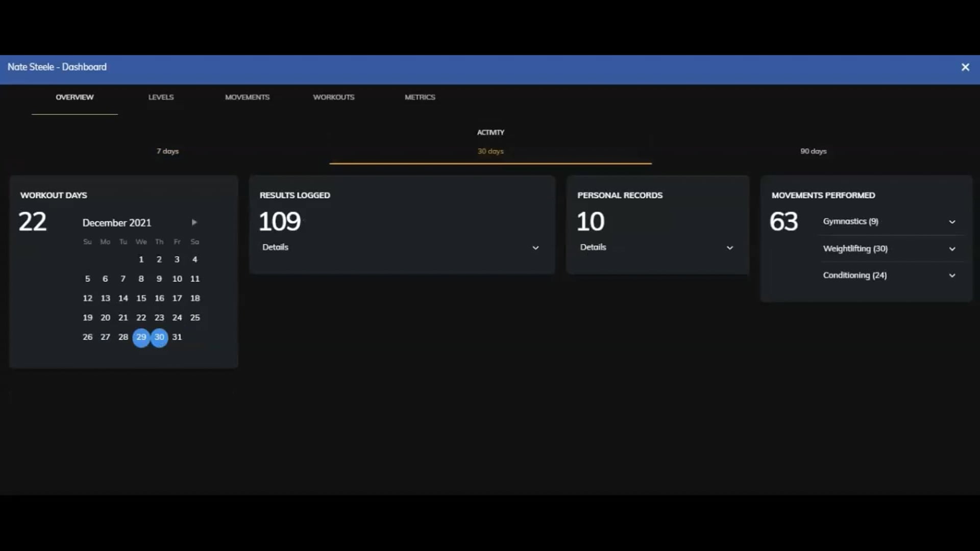Viewport: 980px width, 551px height.
Task: Select December 5 in calendar
Action: pos(87,279)
